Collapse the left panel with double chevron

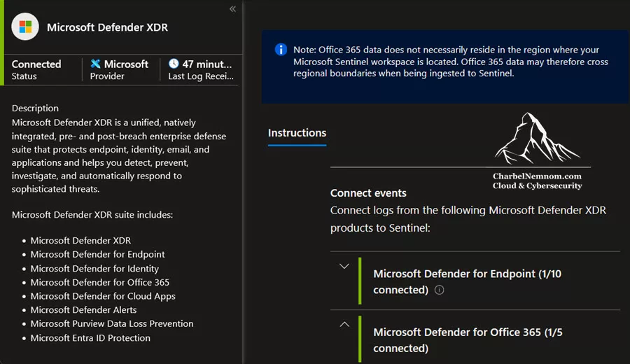point(232,9)
